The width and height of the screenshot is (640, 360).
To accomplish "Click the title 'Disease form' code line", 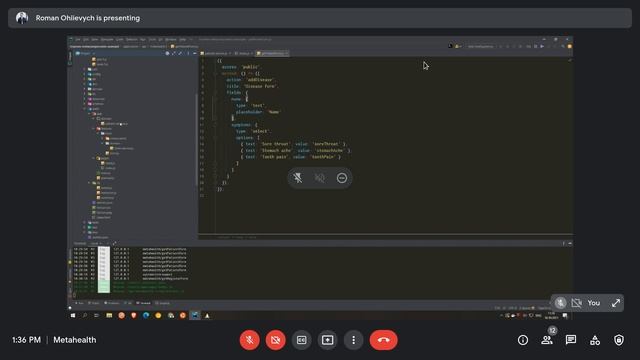I will pos(252,86).
